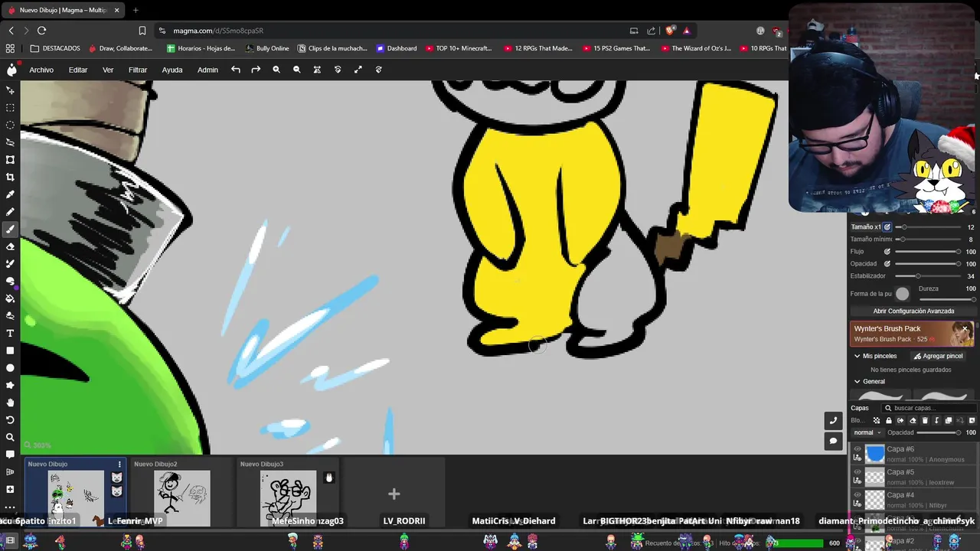Select the paint bucket fill tool
The width and height of the screenshot is (980, 551).
[10, 298]
